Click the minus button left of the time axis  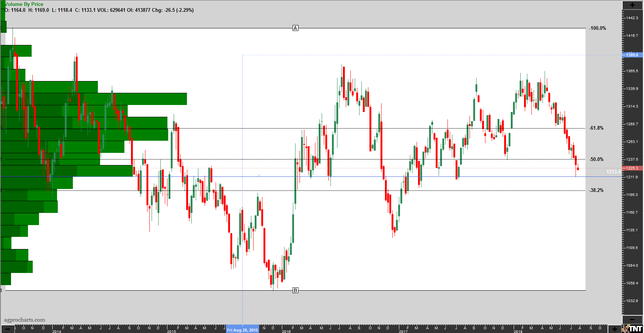coord(8,329)
